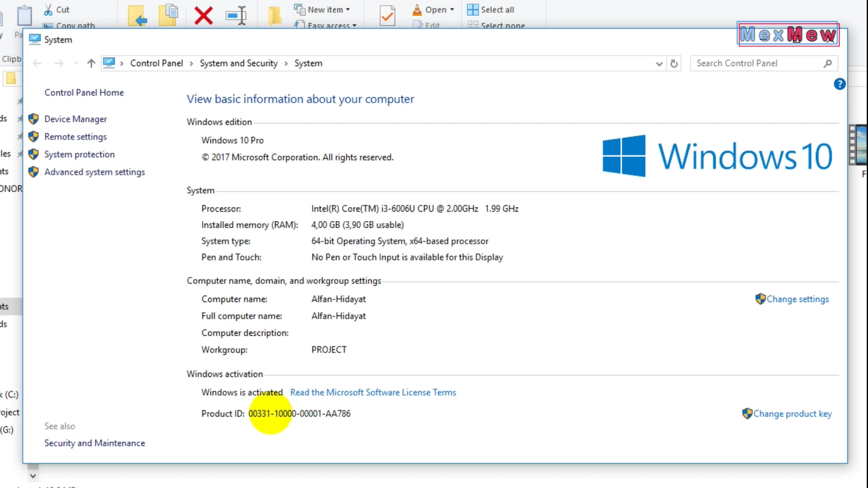Click the Product ID value text
The width and height of the screenshot is (868, 488).
tap(299, 414)
